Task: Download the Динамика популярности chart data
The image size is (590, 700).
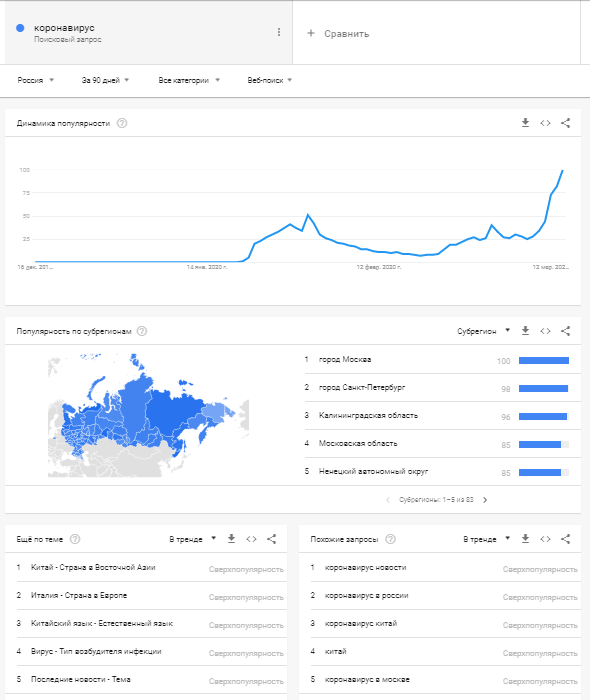Action: click(525, 123)
